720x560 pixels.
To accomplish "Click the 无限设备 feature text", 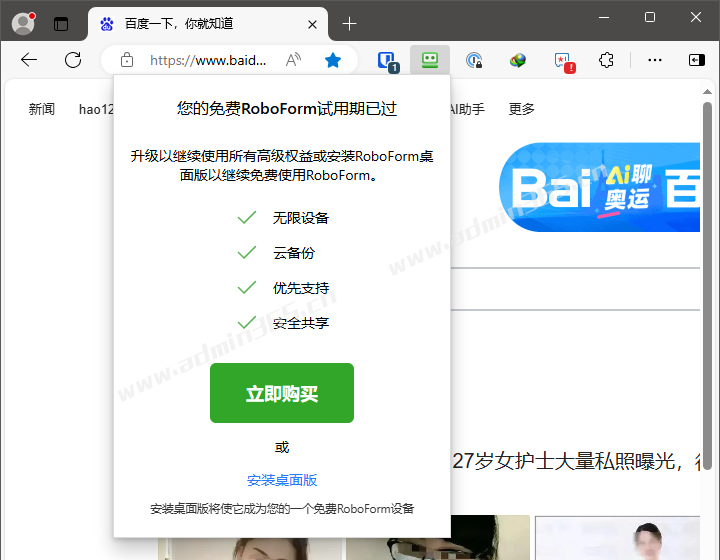I will click(x=301, y=218).
